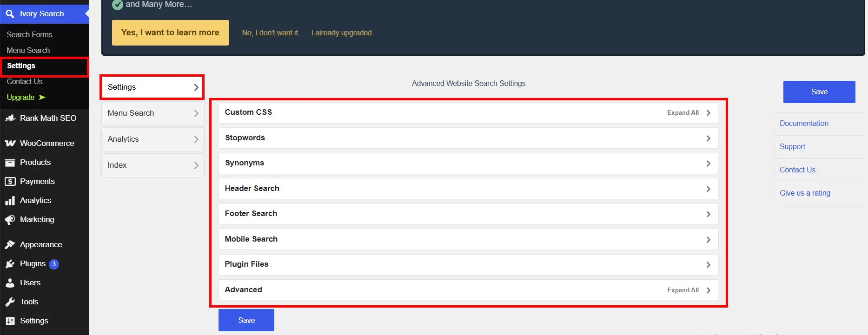
Task: Expand the Plugin Files section
Action: tap(468, 265)
